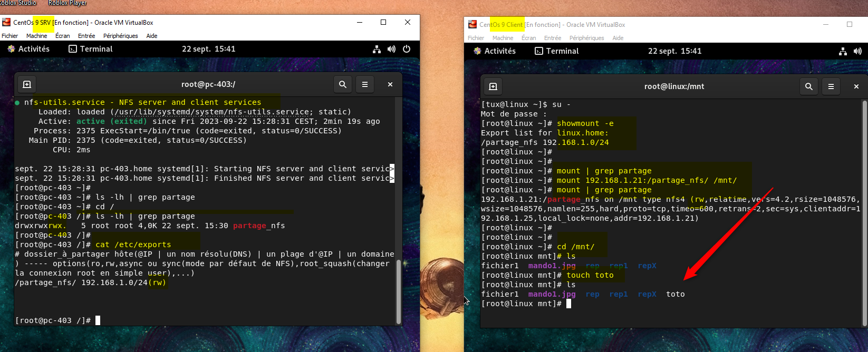The height and width of the screenshot is (352, 868).
Task: Open Aide menu of SRV VirtualBox window
Action: (152, 36)
